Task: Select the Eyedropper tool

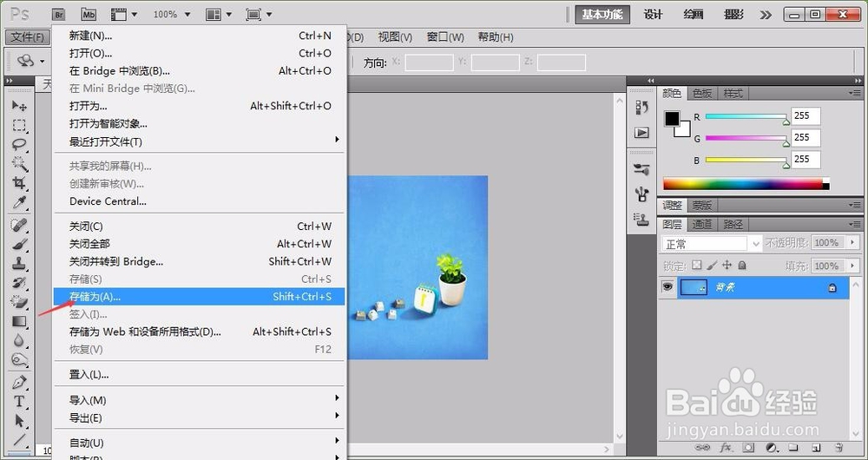Action: [x=19, y=202]
